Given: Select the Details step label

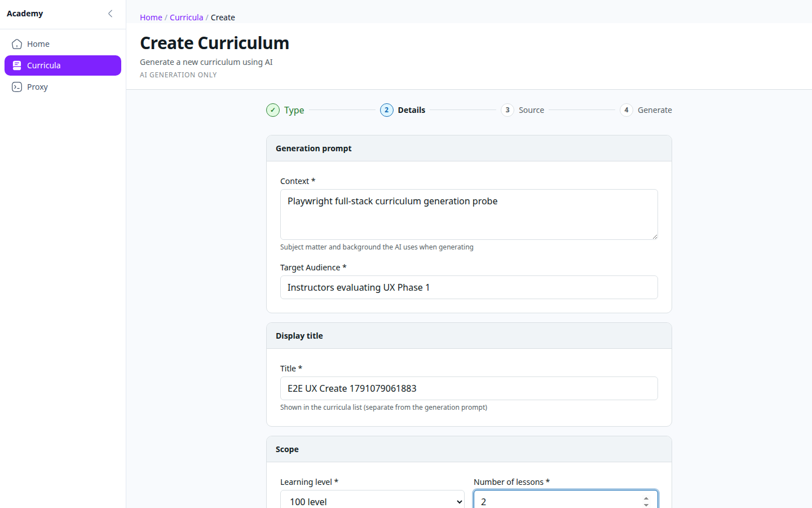Looking at the screenshot, I should pos(412,110).
